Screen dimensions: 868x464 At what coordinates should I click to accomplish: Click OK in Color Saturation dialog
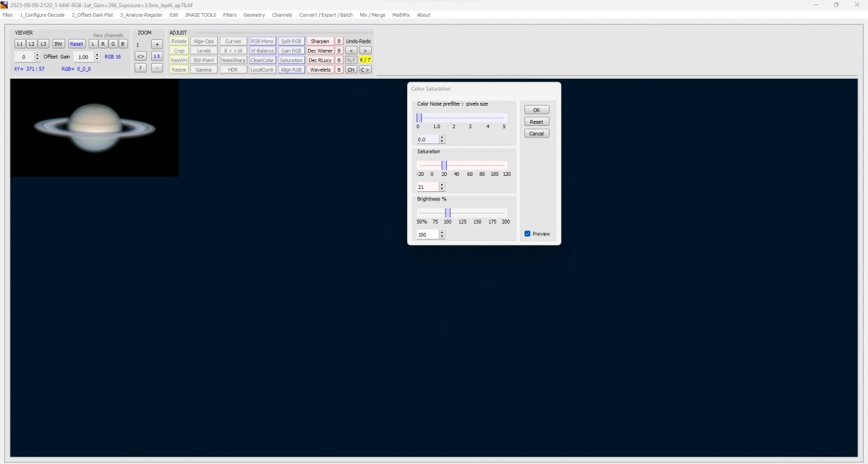coord(536,110)
